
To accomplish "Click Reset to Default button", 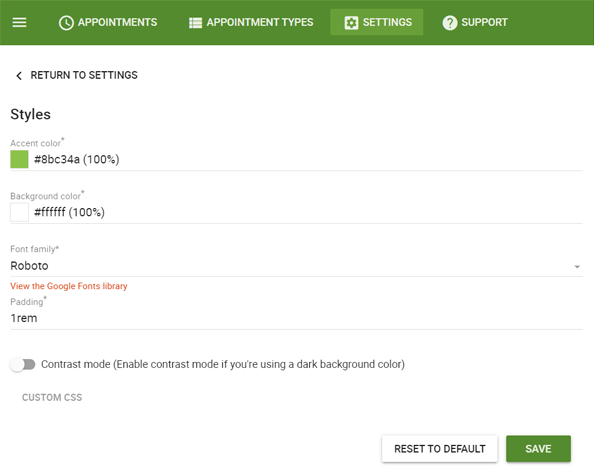I will coord(439,449).
